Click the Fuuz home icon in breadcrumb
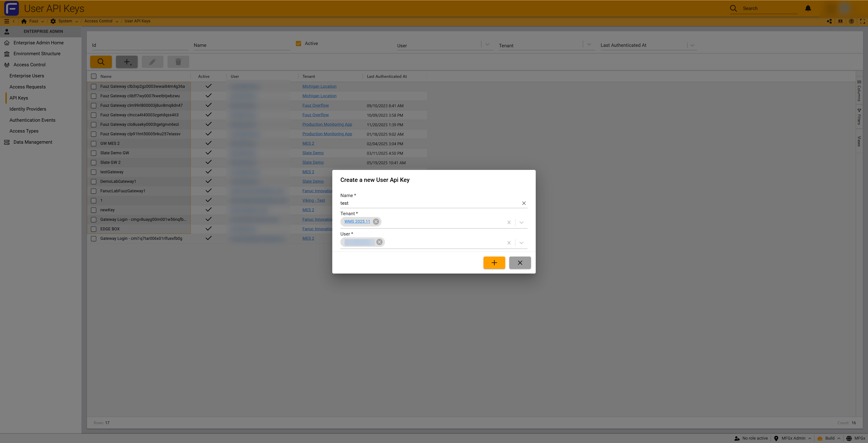Screen dimensions: 868x443 click(24, 21)
